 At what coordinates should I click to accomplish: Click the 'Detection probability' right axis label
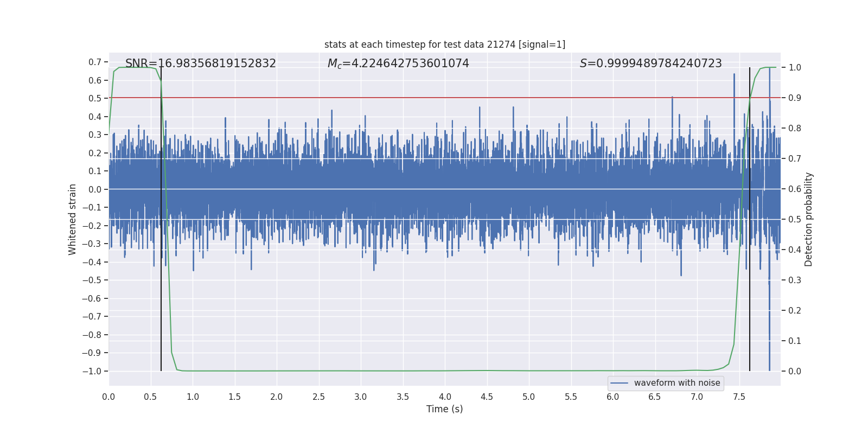pos(809,219)
